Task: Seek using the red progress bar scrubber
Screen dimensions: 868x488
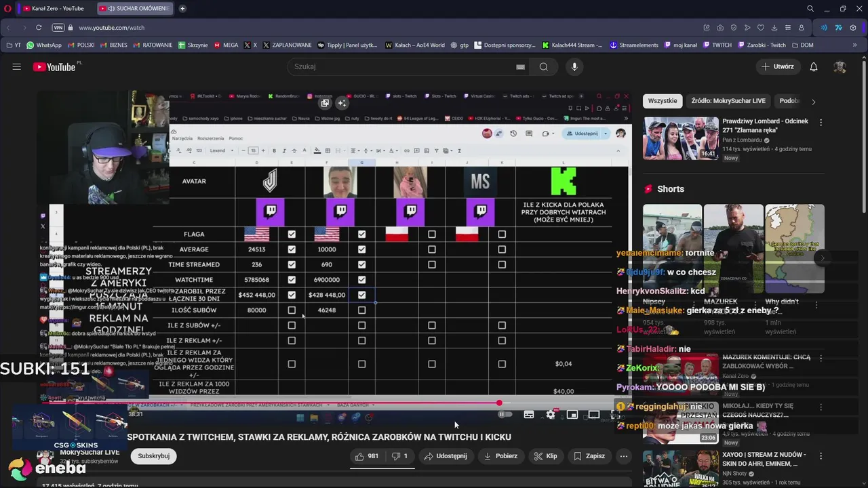Action: coord(499,403)
